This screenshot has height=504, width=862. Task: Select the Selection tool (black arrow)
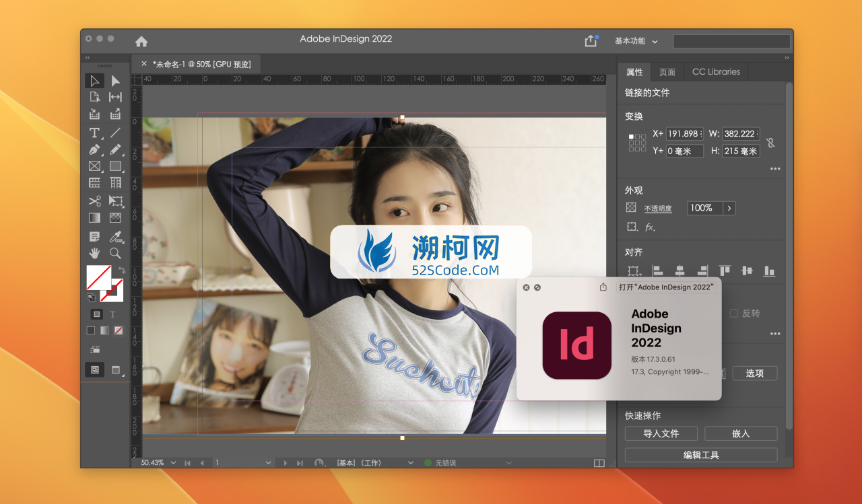pos(94,81)
